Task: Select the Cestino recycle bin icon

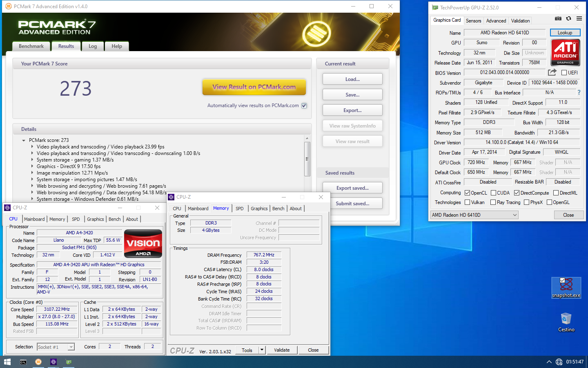Action: pos(566,322)
